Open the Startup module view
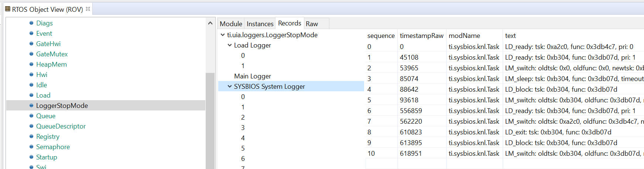The width and height of the screenshot is (644, 169). pyautogui.click(x=47, y=157)
